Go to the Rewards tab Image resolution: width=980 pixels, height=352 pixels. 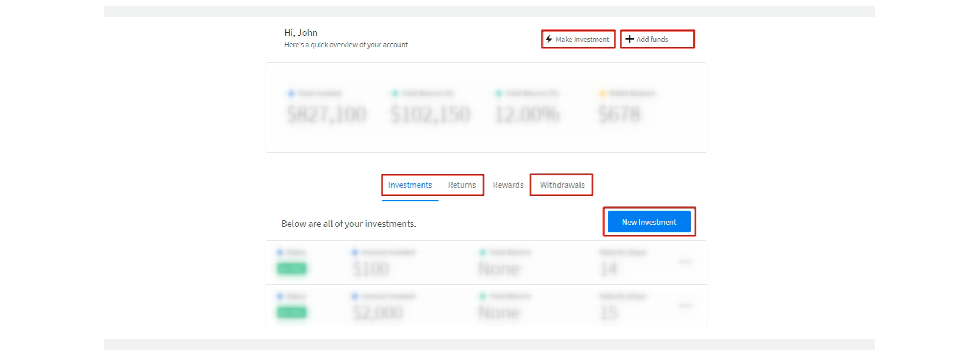tap(508, 185)
